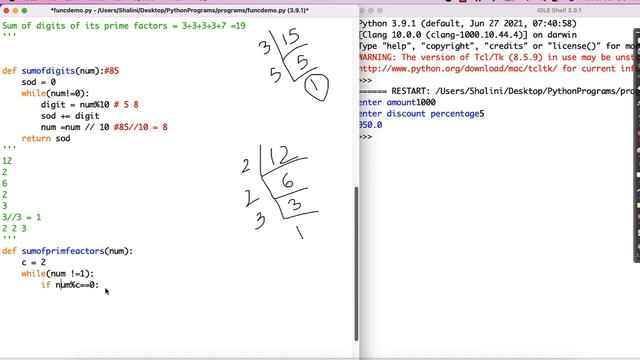Screen dimensions: 640x360
Task: Click the 'enter amount1000' shell line
Action: tap(398, 102)
